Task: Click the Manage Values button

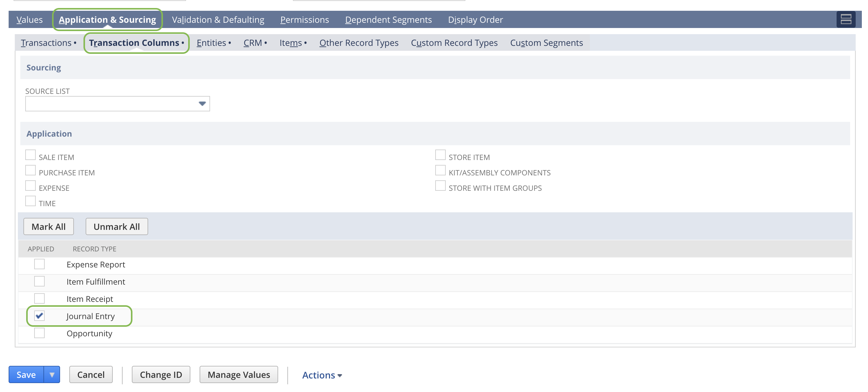Action: coord(239,374)
